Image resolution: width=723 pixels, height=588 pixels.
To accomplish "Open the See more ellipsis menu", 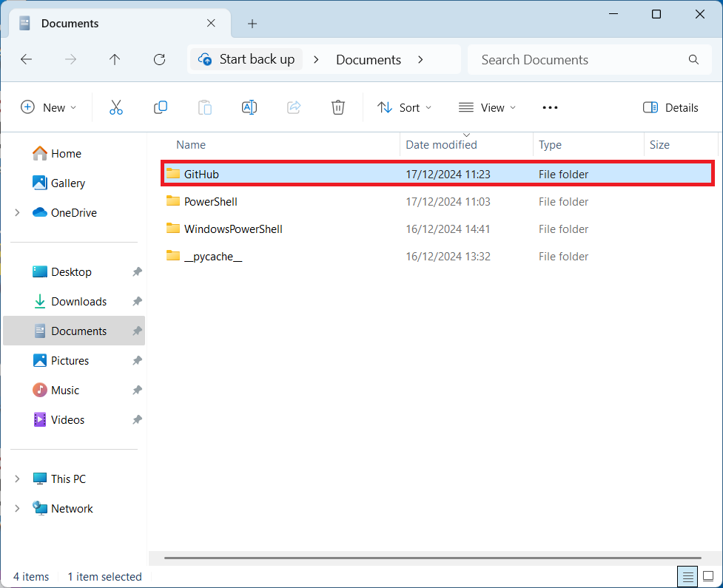I will [550, 107].
